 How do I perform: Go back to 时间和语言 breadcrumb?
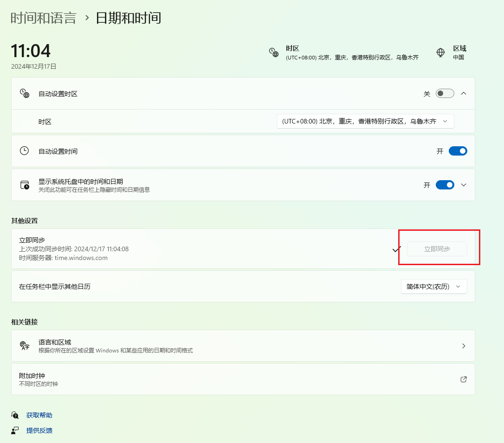coord(43,18)
